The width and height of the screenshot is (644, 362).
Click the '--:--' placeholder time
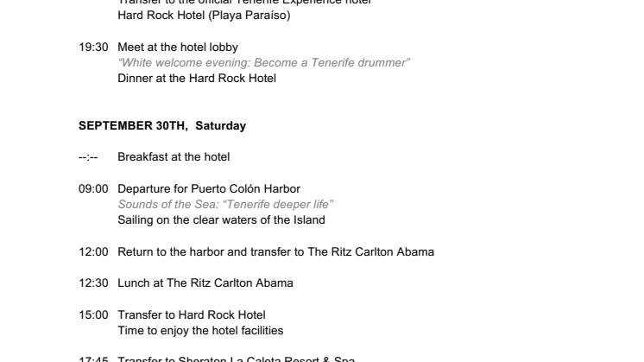click(x=88, y=157)
